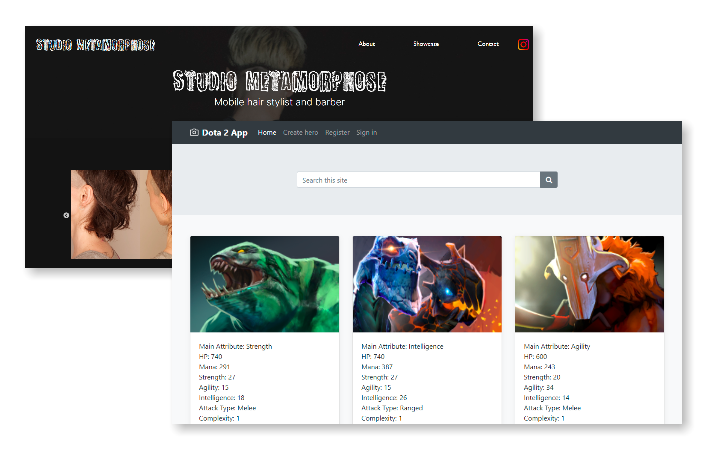Click Dota 2 App brand title

tap(224, 133)
